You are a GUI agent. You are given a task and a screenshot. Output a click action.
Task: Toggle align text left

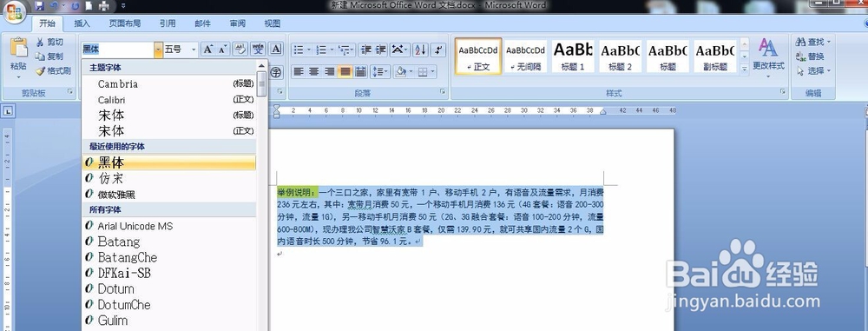coord(299,71)
